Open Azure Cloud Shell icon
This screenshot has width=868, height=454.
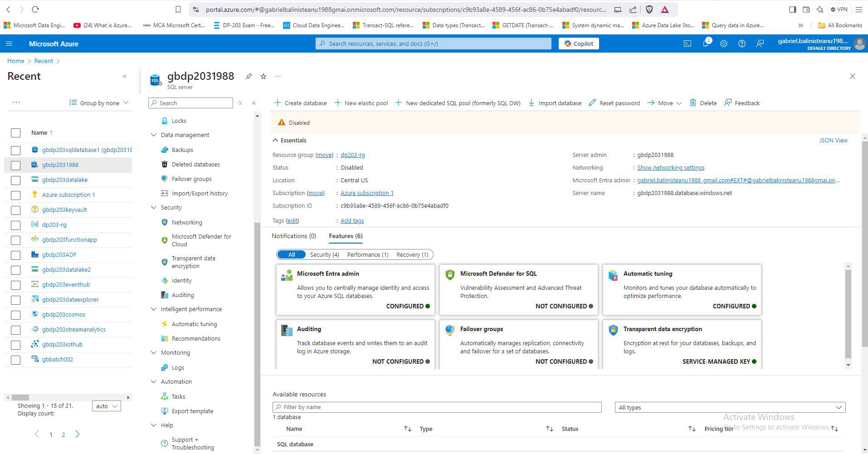688,44
